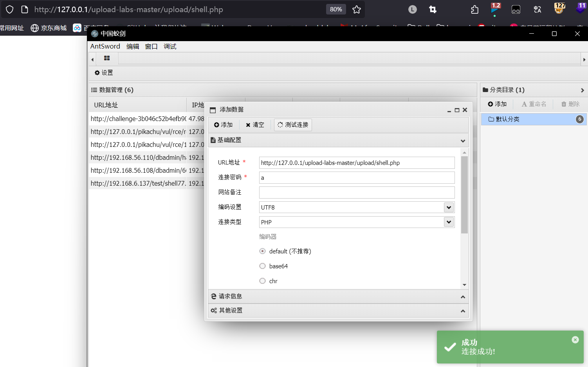
Task: Click the URL地址 column header
Action: [x=138, y=105]
